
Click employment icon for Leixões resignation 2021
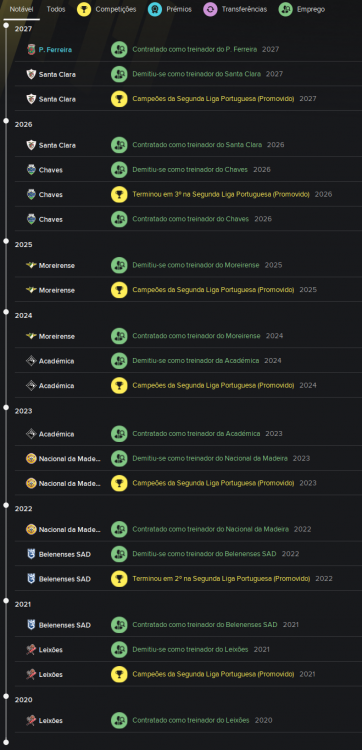pos(119,650)
